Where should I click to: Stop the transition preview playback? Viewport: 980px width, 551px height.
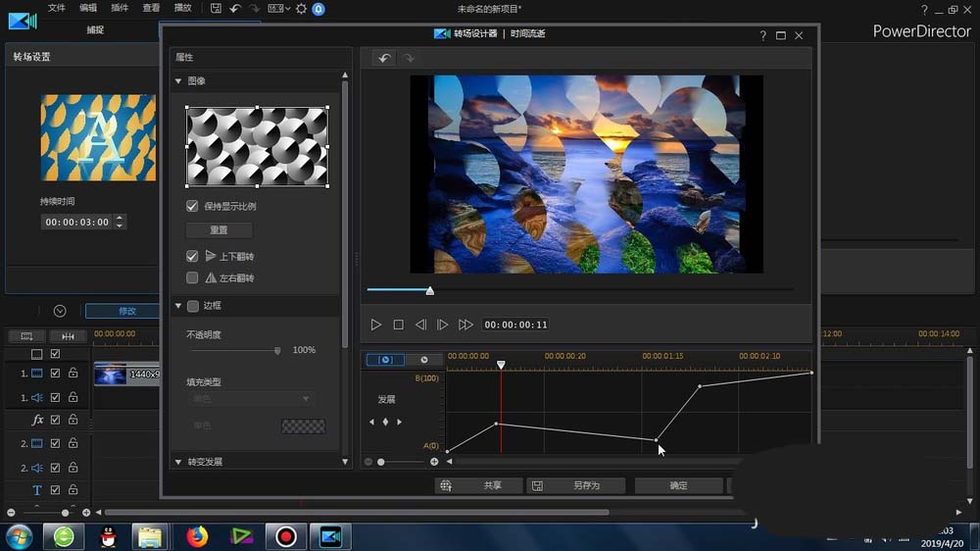tap(398, 325)
